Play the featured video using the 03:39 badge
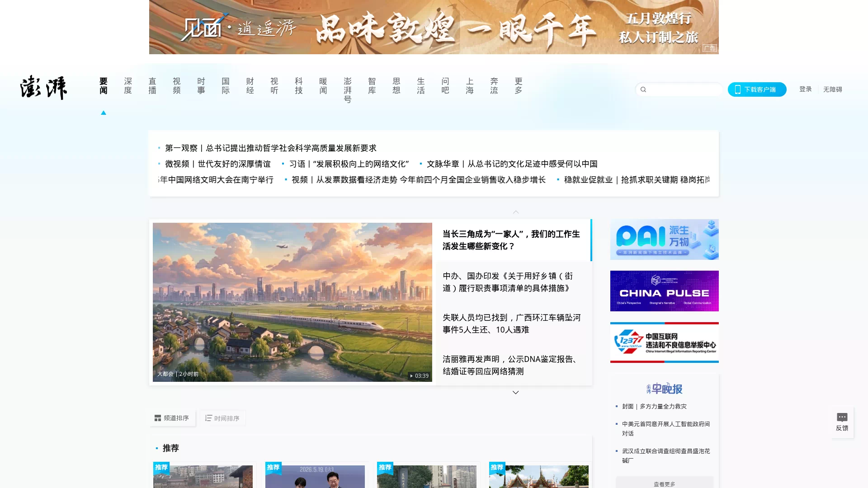 [x=419, y=376]
